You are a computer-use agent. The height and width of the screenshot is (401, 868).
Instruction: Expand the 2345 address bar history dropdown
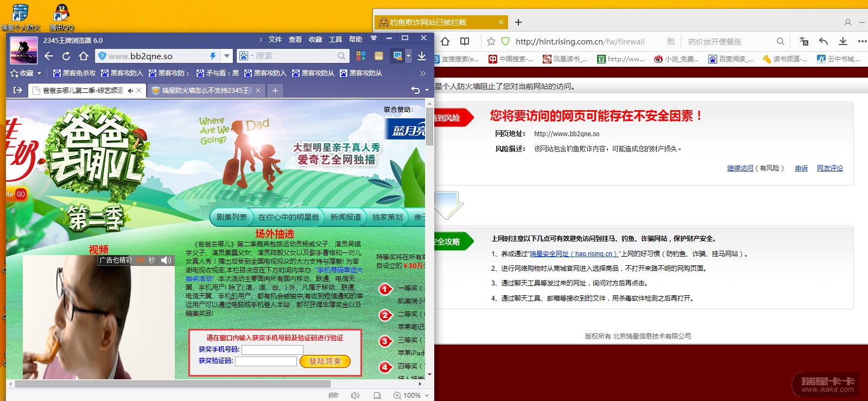pos(227,56)
